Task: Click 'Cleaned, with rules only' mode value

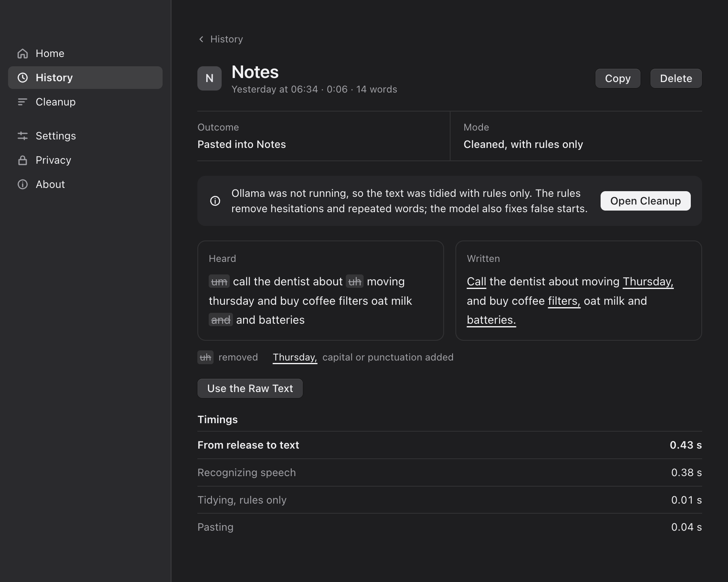Action: pyautogui.click(x=523, y=144)
